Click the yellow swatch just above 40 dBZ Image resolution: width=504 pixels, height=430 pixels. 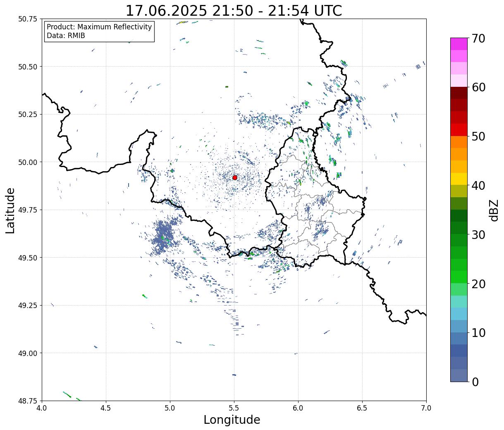point(459,179)
